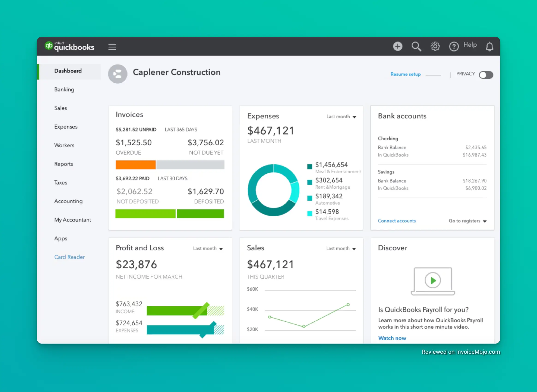Switch to the Banking section

coord(64,89)
